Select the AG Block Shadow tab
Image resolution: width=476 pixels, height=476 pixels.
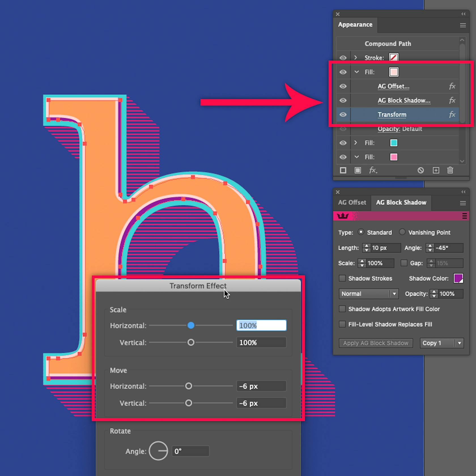point(401,203)
